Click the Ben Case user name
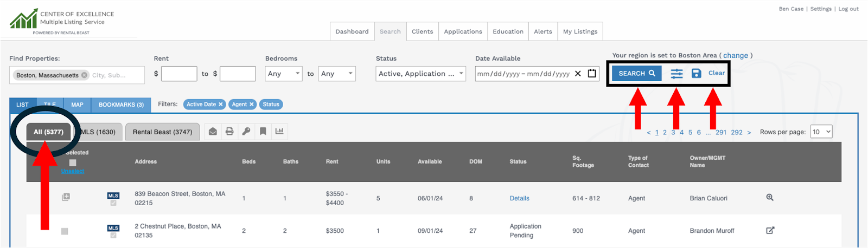Image resolution: width=868 pixels, height=248 pixels. coord(791,9)
